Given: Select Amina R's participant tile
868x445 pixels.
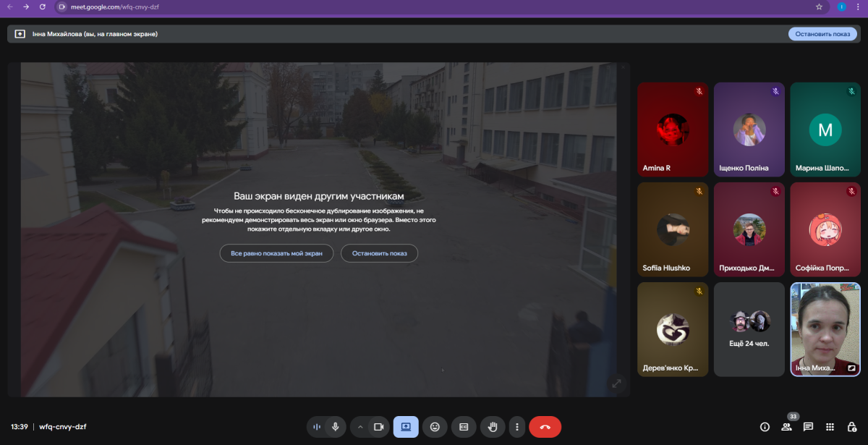Looking at the screenshot, I should [673, 130].
